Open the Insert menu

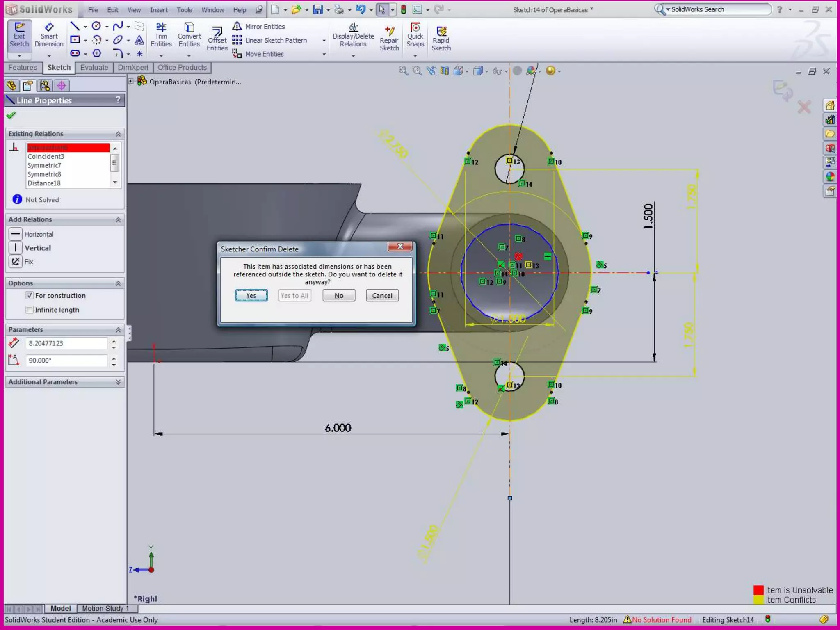coord(158,10)
